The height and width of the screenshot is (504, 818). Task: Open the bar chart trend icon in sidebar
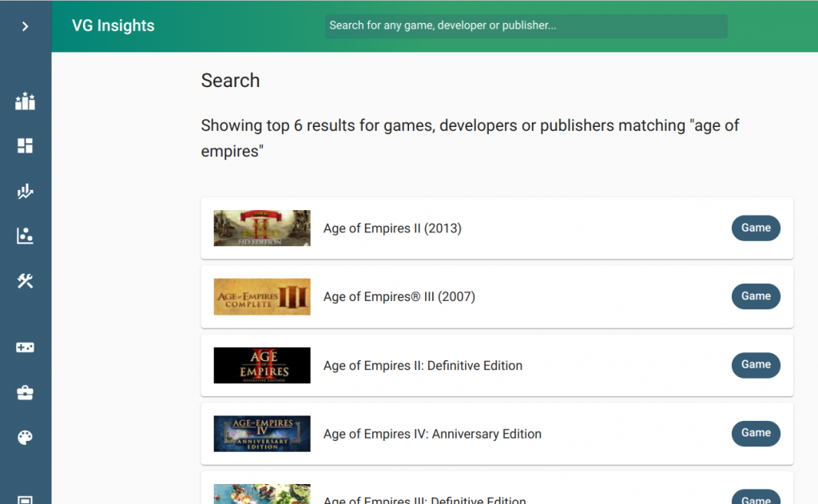[25, 191]
